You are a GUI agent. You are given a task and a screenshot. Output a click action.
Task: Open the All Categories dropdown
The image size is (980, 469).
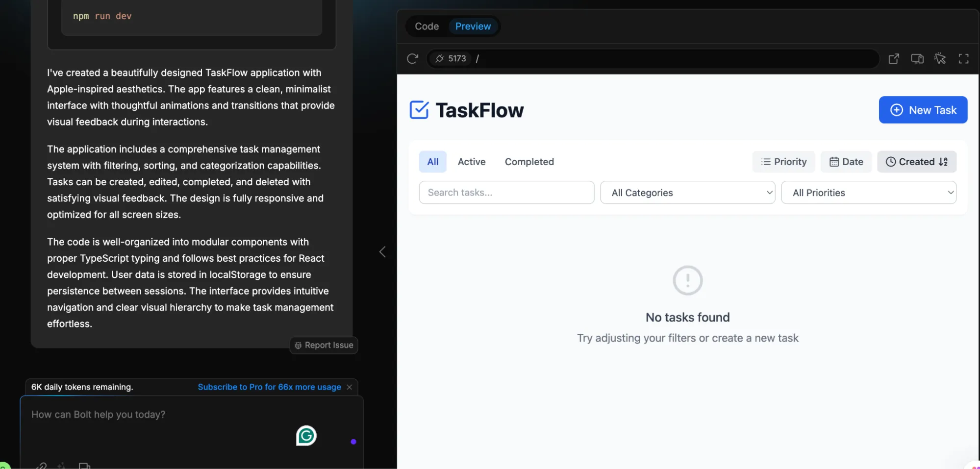tap(687, 193)
